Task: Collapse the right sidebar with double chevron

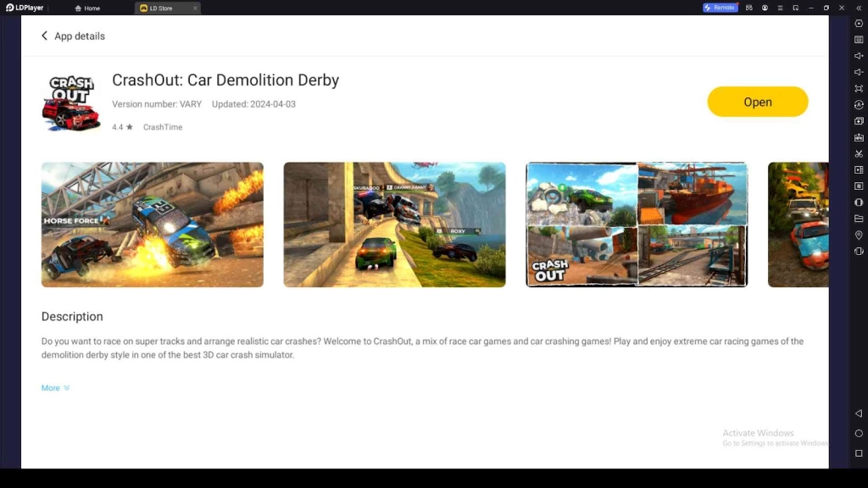Action: click(x=859, y=8)
